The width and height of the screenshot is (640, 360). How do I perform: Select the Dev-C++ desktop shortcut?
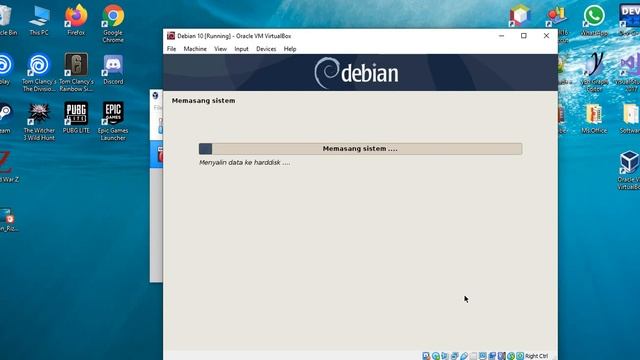[630, 20]
